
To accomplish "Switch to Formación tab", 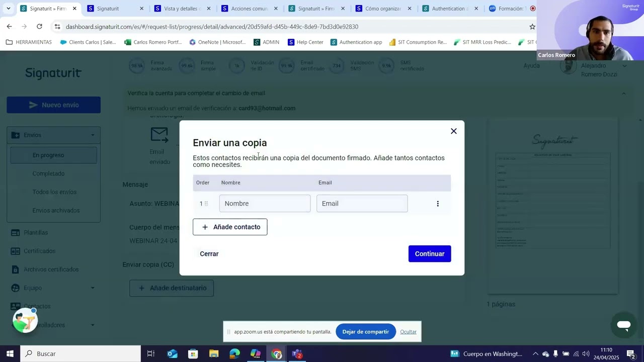I will (512, 9).
